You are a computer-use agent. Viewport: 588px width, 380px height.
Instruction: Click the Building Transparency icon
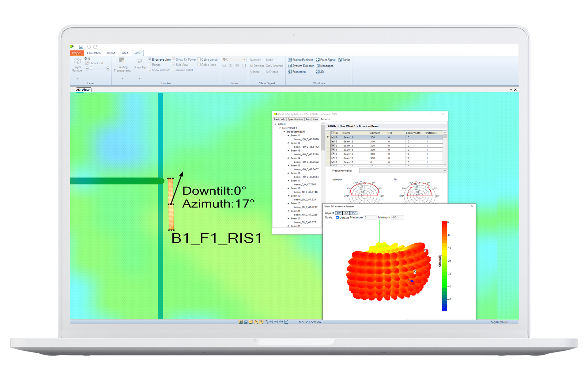coord(122,60)
